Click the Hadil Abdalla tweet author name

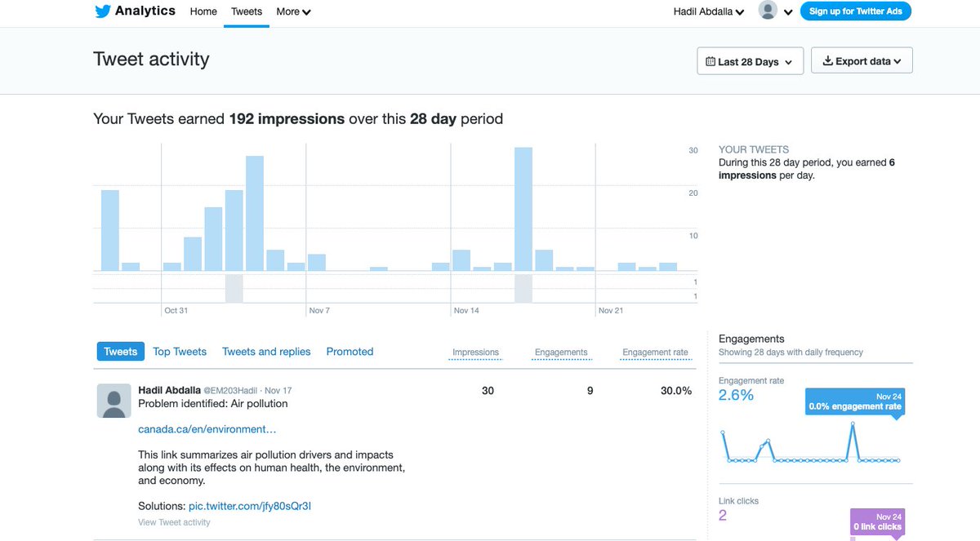coord(169,390)
